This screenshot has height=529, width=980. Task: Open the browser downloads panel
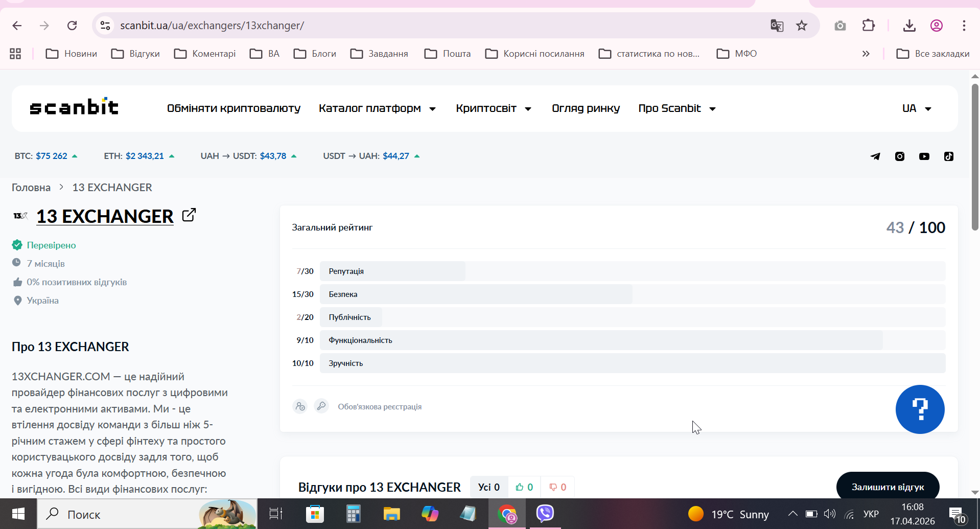coord(909,26)
